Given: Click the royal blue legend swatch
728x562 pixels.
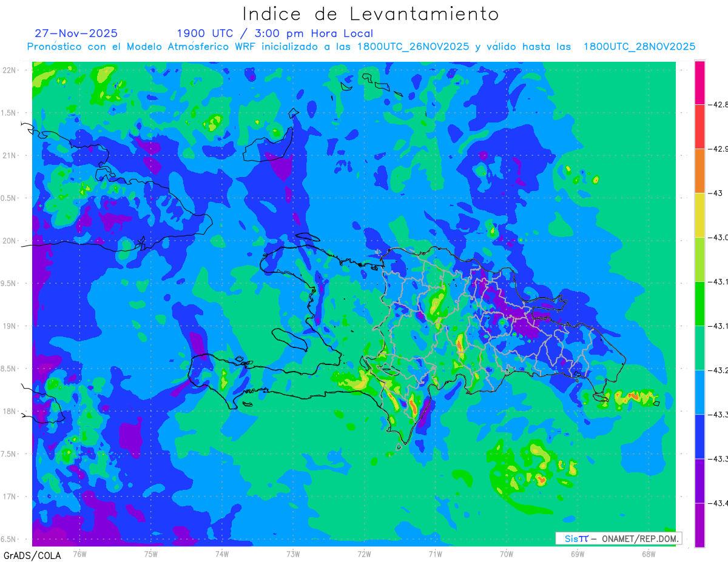Looking at the screenshot, I should point(699,436).
